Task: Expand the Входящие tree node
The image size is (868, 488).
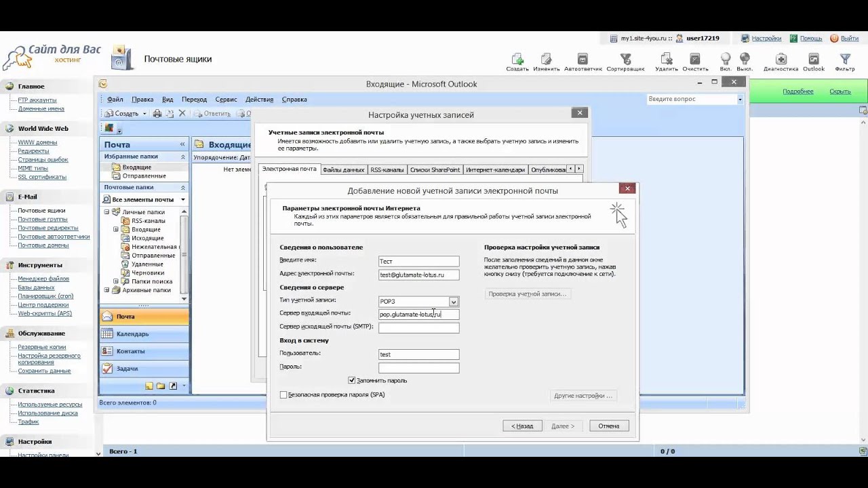Action: tap(116, 230)
